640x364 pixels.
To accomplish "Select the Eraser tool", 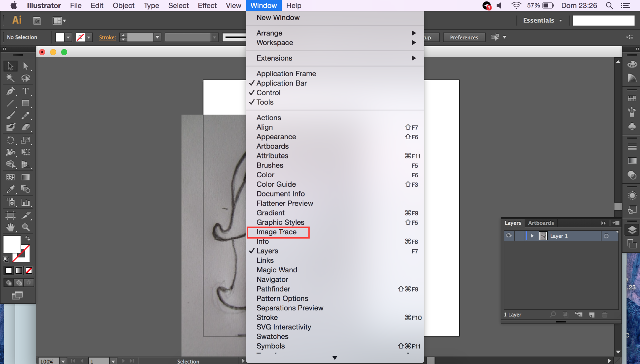I will click(26, 127).
